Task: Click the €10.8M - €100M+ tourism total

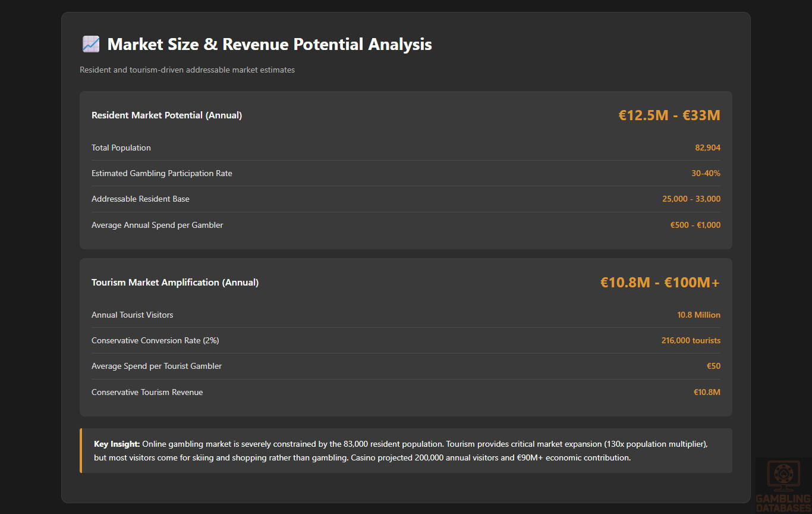Action: point(660,283)
